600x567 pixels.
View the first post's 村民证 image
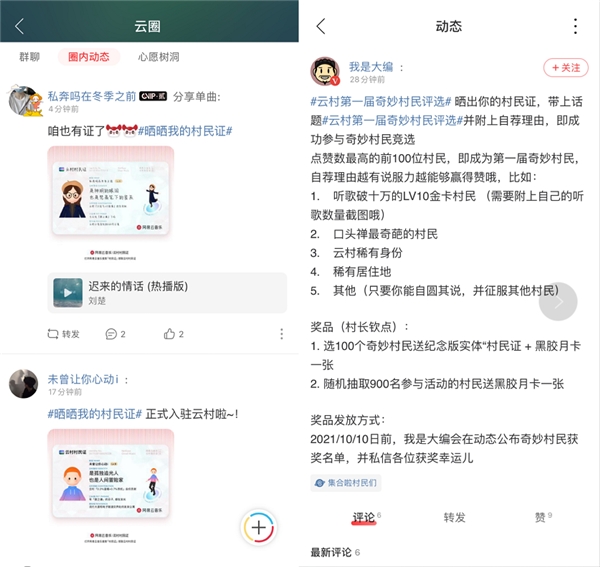click(110, 203)
